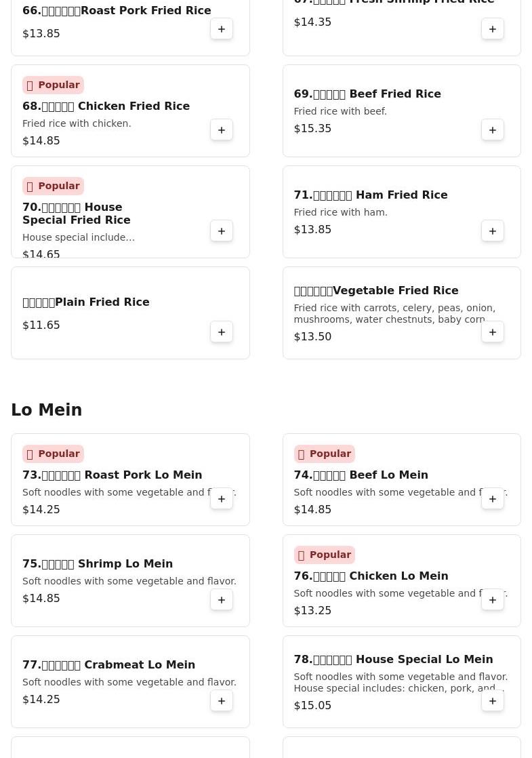Add Plain Fried Rice to order
The width and height of the screenshot is (532, 758).
coord(222,332)
